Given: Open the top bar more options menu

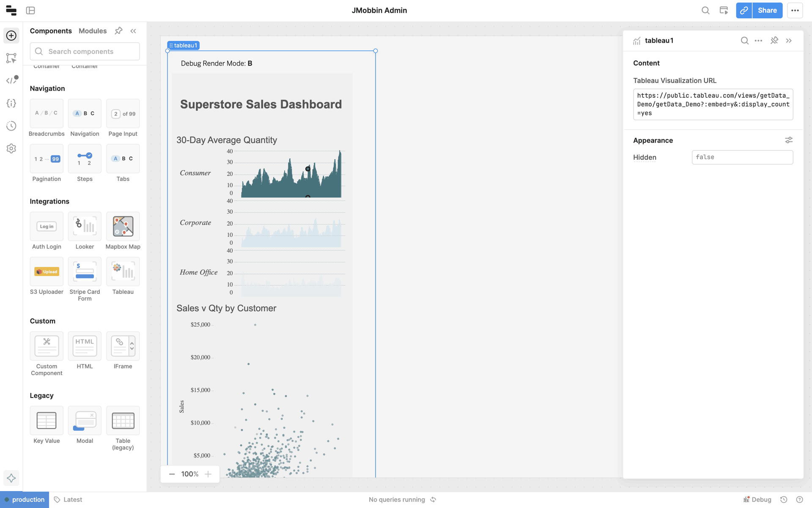Looking at the screenshot, I should click(x=795, y=11).
